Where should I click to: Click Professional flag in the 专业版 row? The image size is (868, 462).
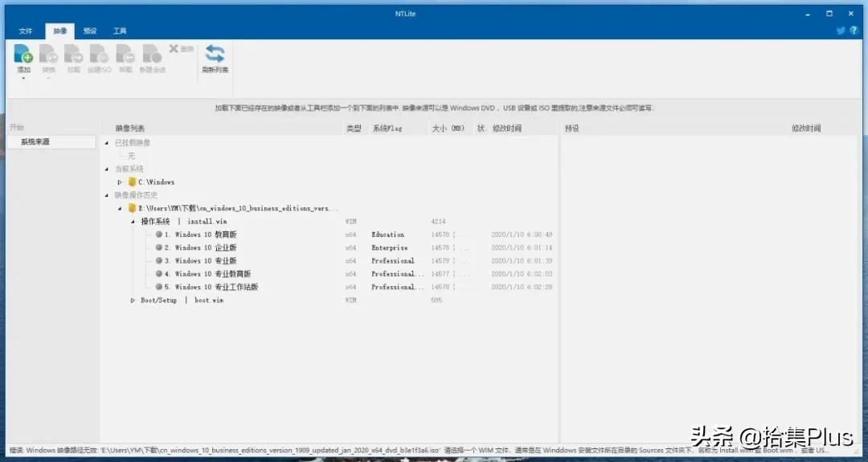pos(392,260)
